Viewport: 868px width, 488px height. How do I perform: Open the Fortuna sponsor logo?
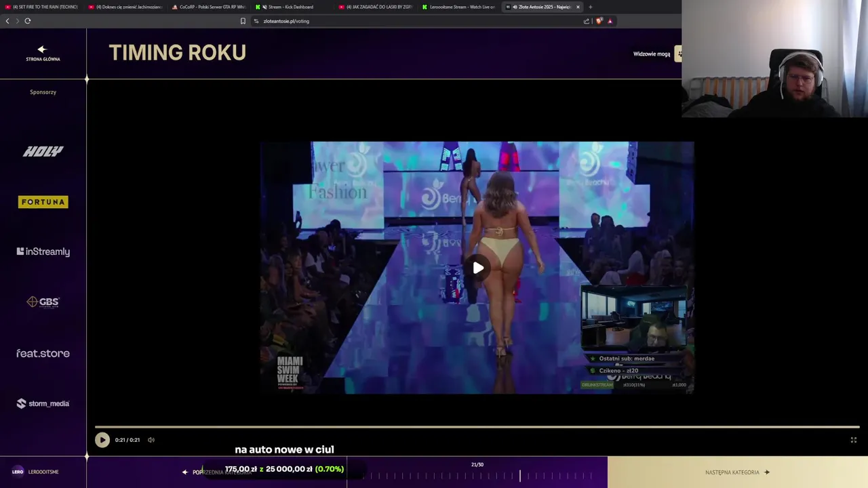coord(43,202)
